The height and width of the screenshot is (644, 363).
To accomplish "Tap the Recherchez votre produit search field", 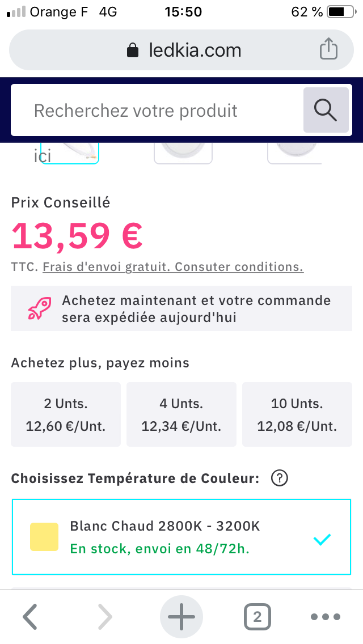I will [156, 111].
